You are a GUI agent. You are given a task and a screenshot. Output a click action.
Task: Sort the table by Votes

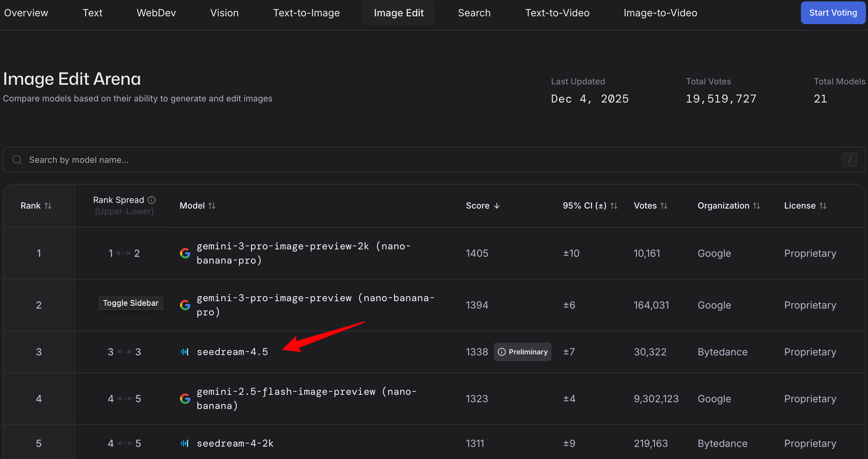664,206
